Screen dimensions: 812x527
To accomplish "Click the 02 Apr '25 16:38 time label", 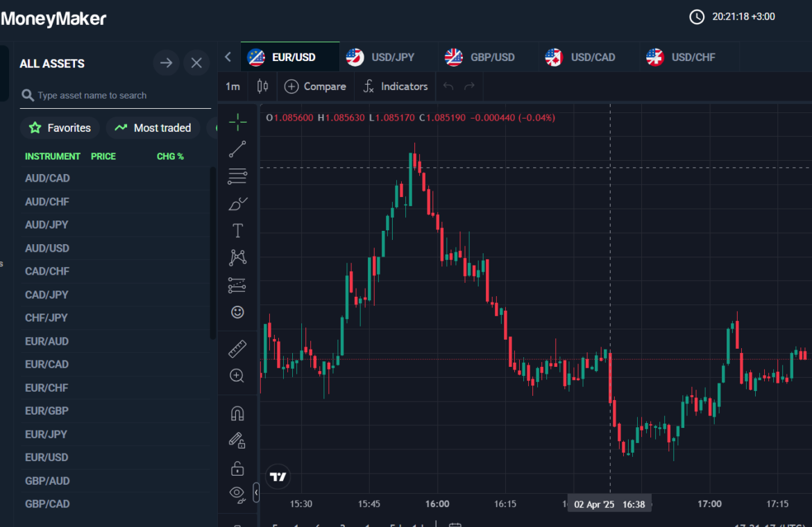I will point(609,504).
